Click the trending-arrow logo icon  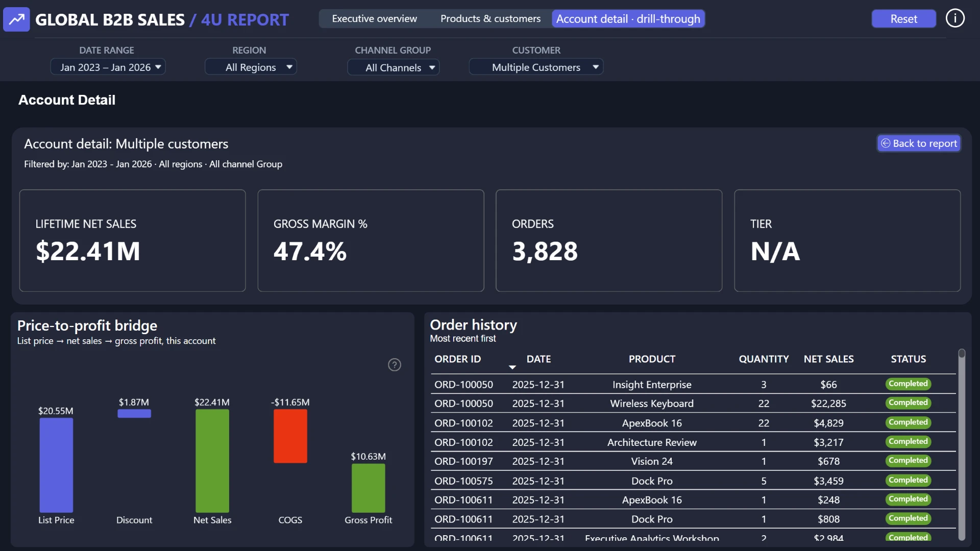[16, 19]
